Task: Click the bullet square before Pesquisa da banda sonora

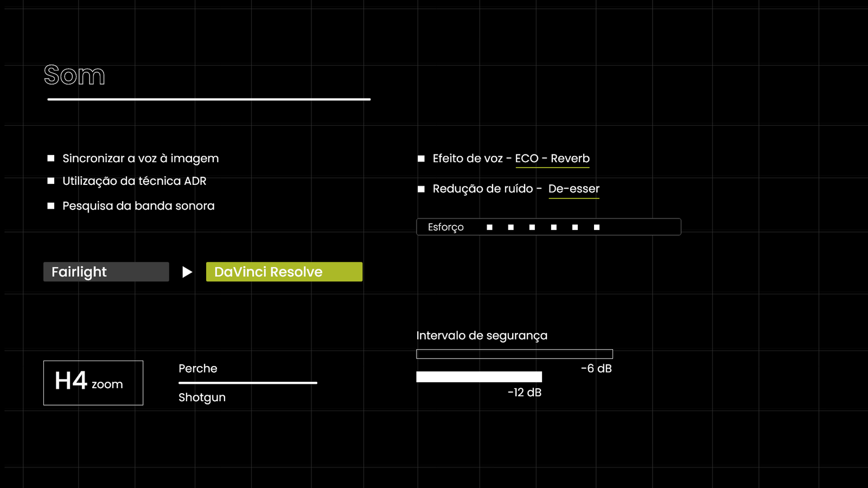Action: (x=51, y=206)
